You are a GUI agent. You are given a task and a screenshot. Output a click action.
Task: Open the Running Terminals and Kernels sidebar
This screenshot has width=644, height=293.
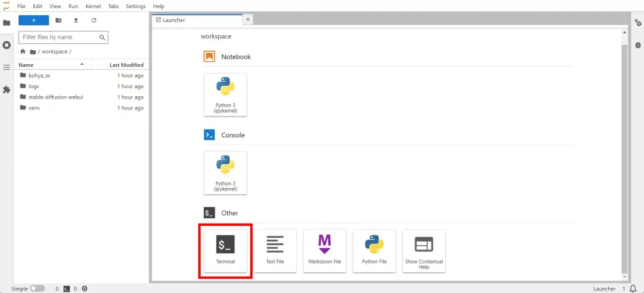pos(7,45)
